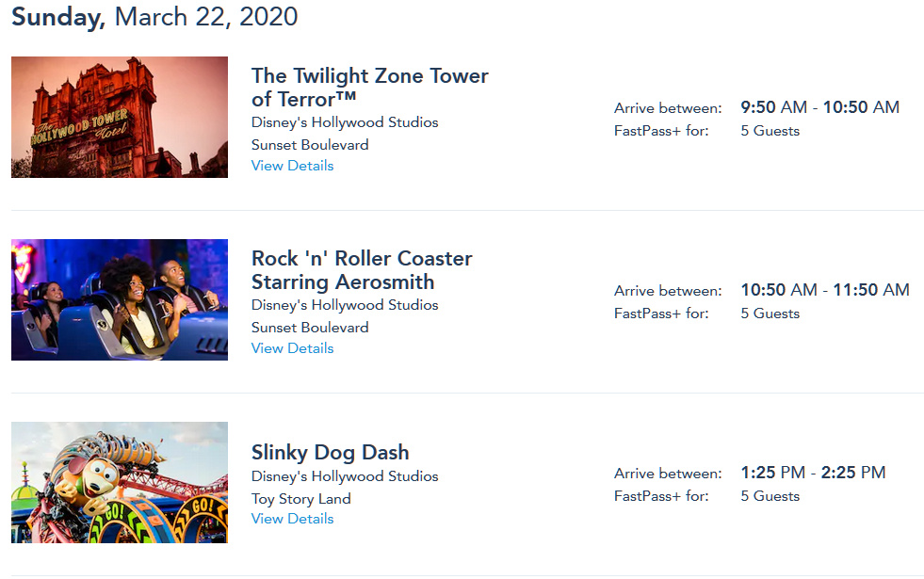Click 5 Guests for Tower of Terror
This screenshot has height=579, width=924.
tap(770, 131)
